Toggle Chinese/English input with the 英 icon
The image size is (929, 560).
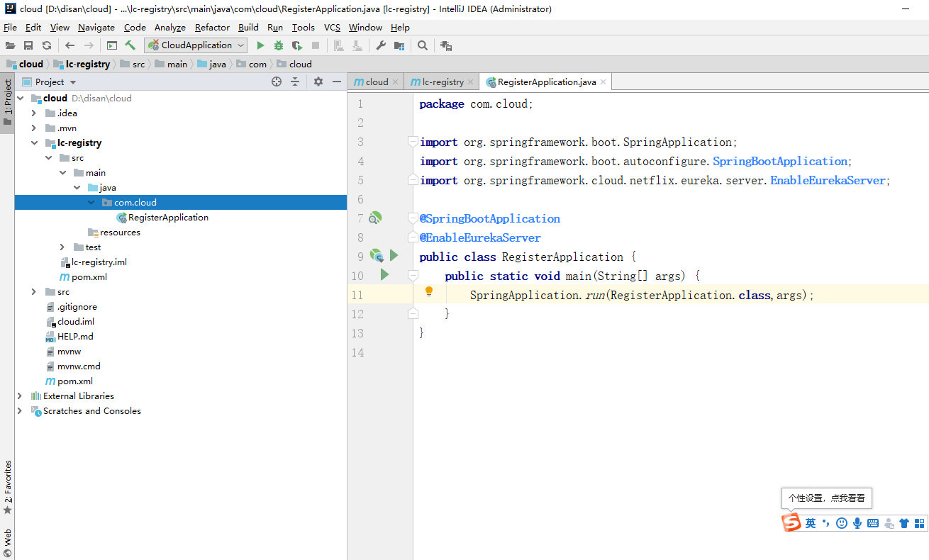[811, 523]
